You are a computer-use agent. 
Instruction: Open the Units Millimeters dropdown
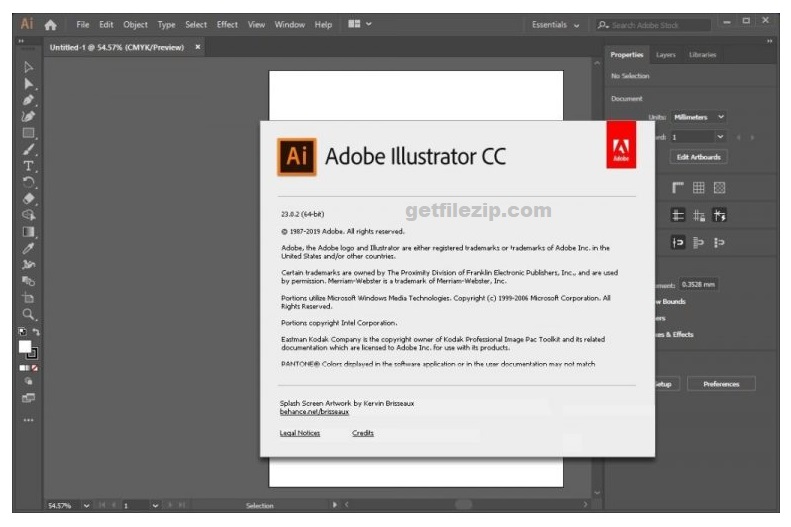699,117
